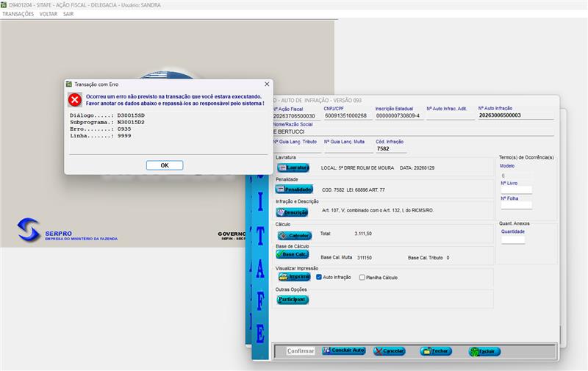Image resolution: width=588 pixels, height=371 pixels.
Task: Open Base Calc. button
Action: 292,254
